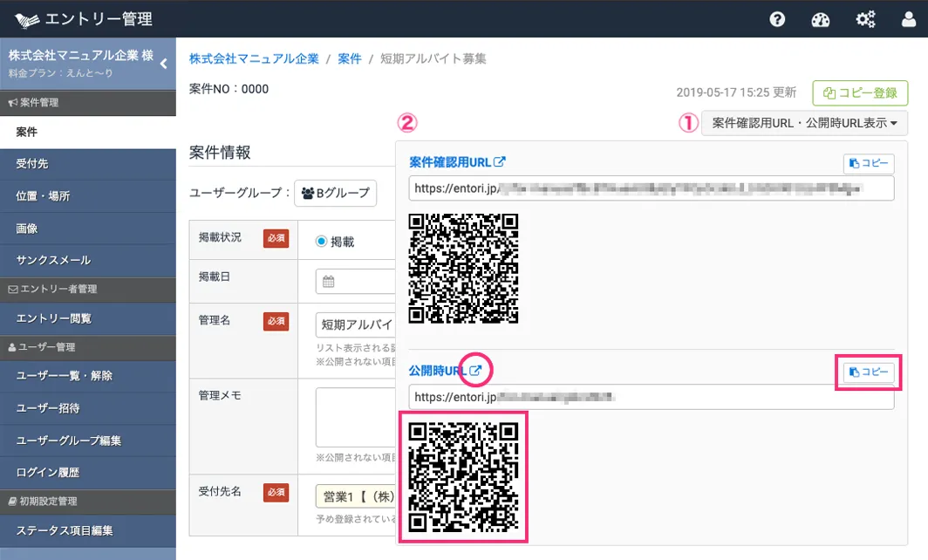This screenshot has height=560, width=928.
Task: Click the 案件 breadcrumb link
Action: [x=350, y=59]
